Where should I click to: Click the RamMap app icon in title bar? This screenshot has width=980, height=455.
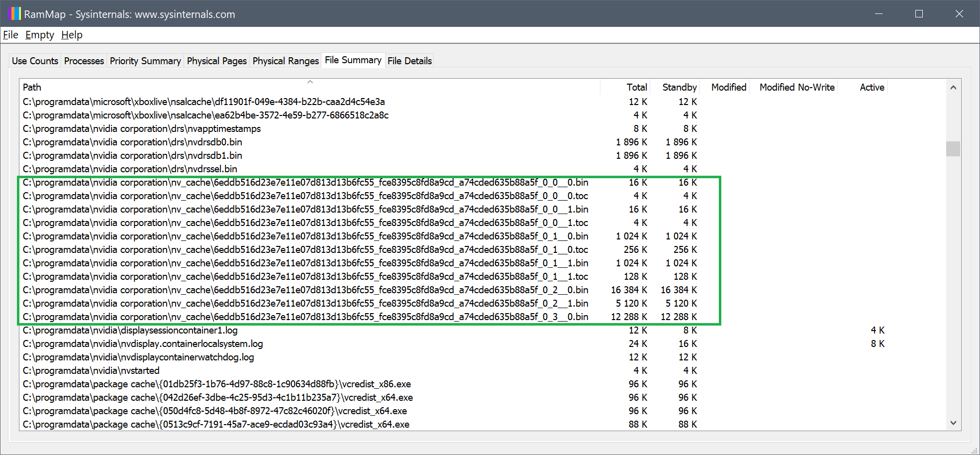(x=14, y=13)
